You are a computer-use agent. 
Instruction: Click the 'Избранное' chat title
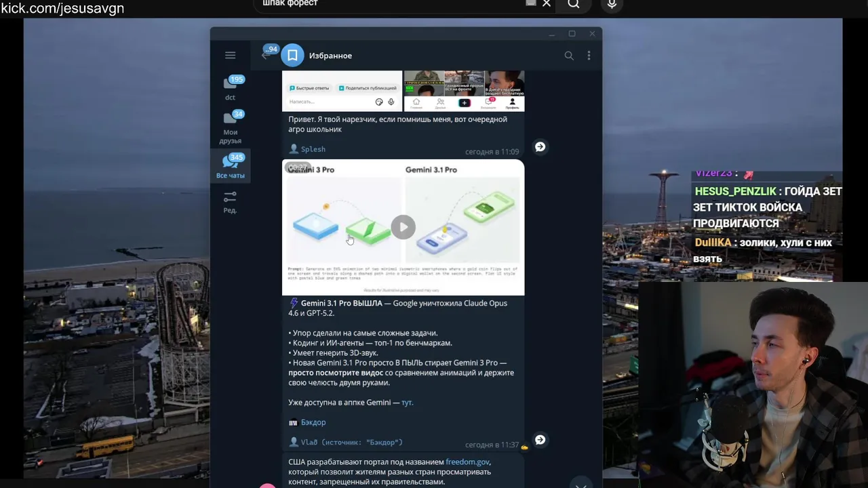click(x=330, y=56)
